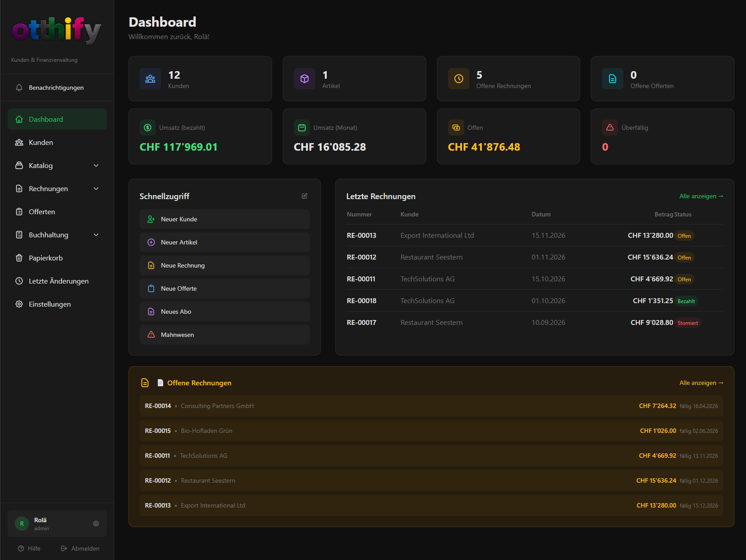Viewport: 746px width, 560px height.
Task: Click the Letzte Änderungen clock icon
Action: pyautogui.click(x=19, y=281)
